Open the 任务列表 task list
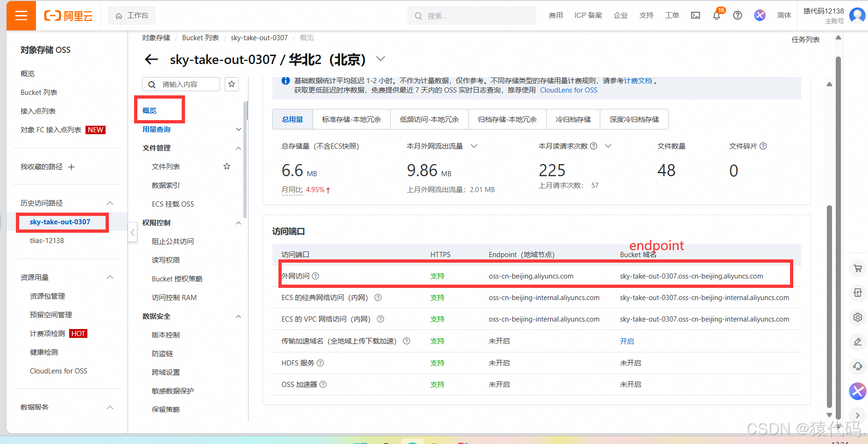 pos(805,40)
